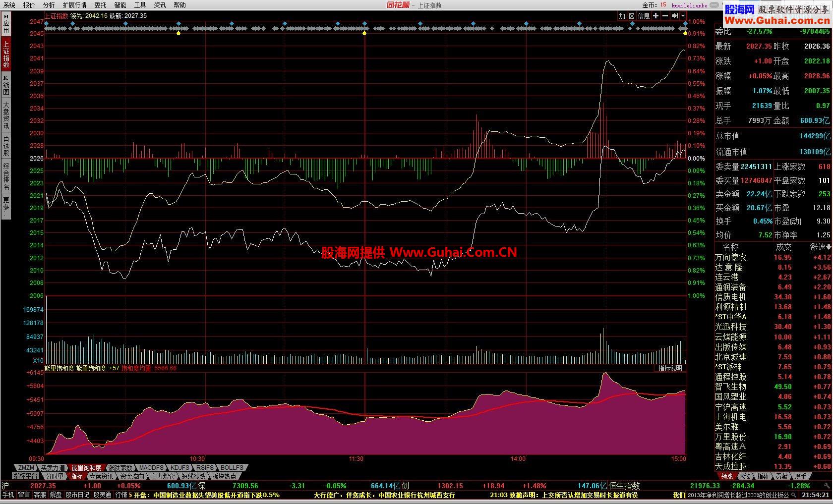
Task: Open the 大盘资讯 bottom tab
Action: pos(101,476)
